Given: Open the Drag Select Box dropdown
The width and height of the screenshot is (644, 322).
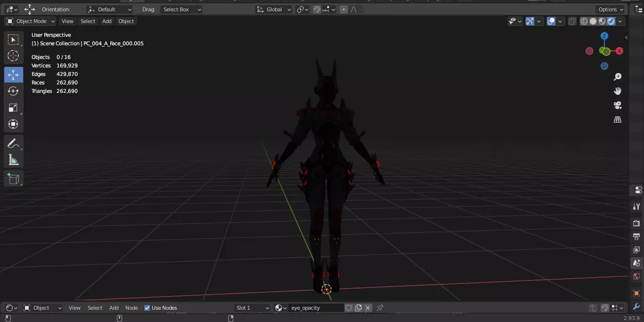Looking at the screenshot, I should pos(181,9).
